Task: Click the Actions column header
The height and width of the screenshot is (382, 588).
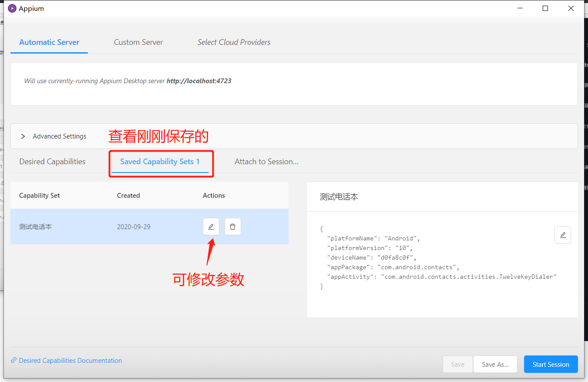Action: coord(214,196)
